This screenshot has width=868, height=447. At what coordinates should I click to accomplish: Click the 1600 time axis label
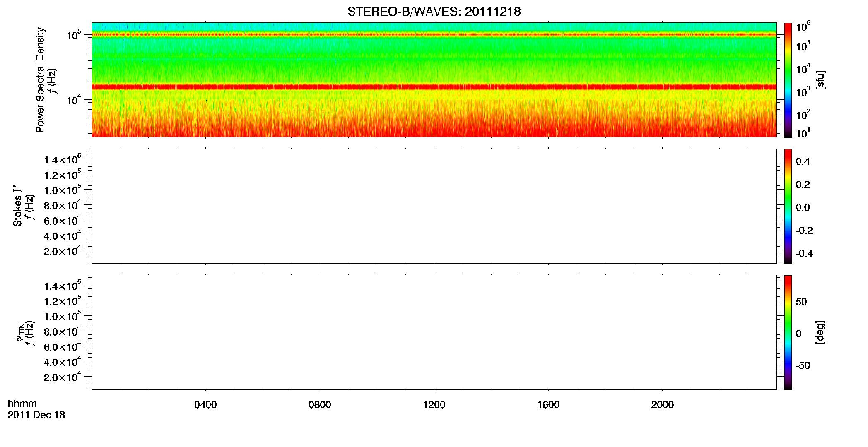tap(548, 405)
